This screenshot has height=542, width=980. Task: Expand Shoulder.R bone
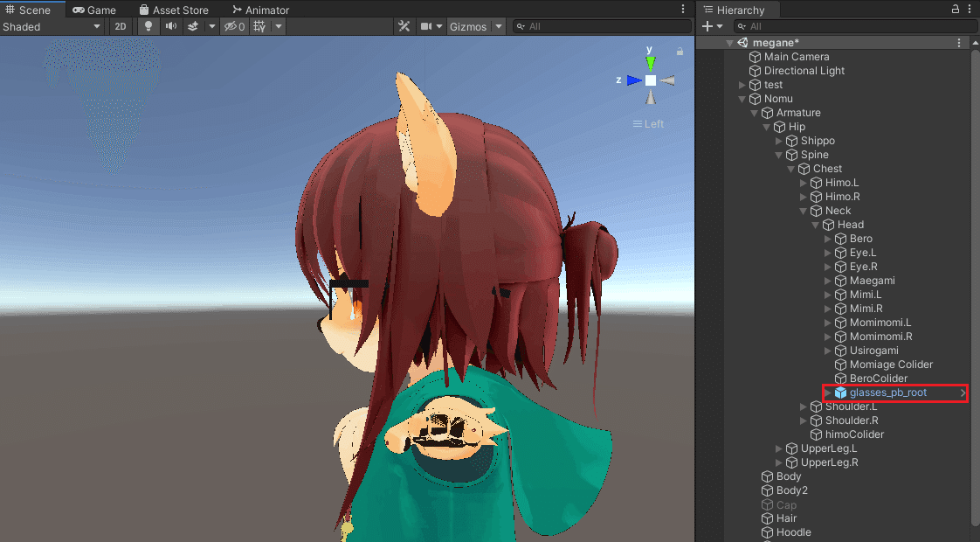[x=803, y=420]
